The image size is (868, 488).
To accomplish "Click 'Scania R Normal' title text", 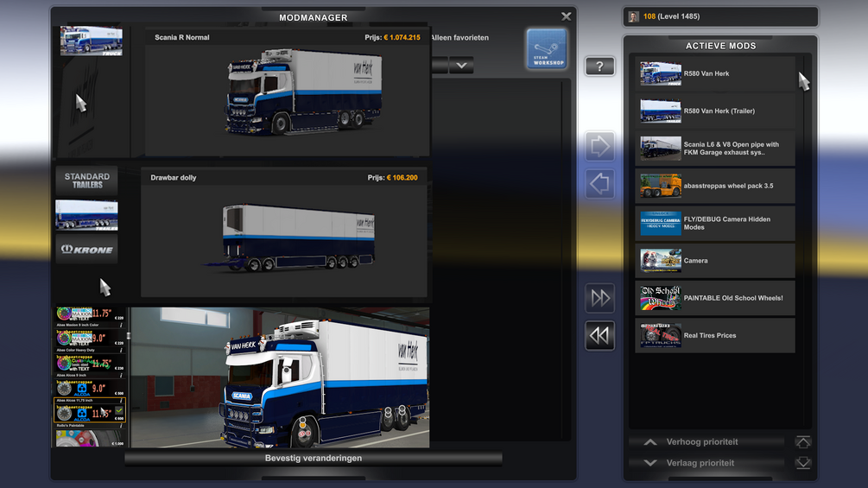I will (x=182, y=38).
